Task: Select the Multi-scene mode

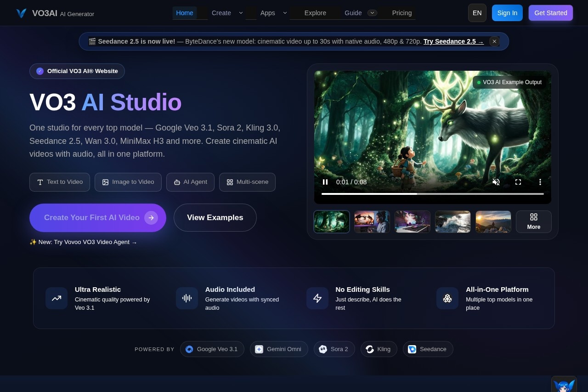Action: pos(247,182)
